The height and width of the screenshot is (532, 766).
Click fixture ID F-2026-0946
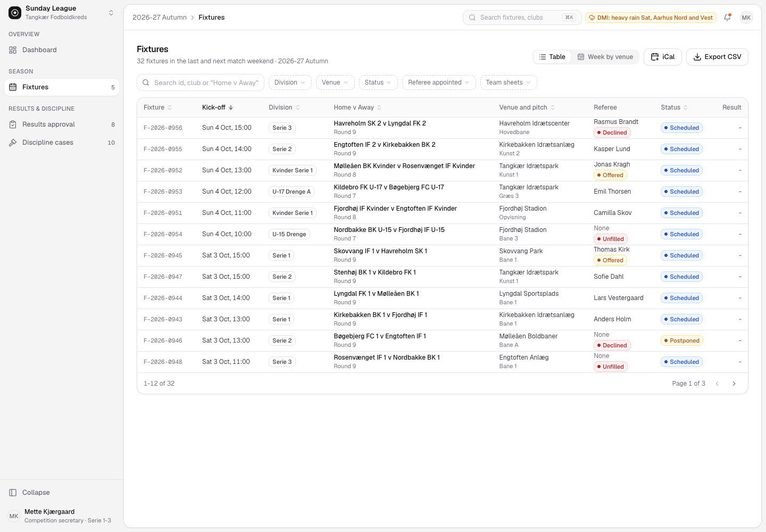pos(163,341)
